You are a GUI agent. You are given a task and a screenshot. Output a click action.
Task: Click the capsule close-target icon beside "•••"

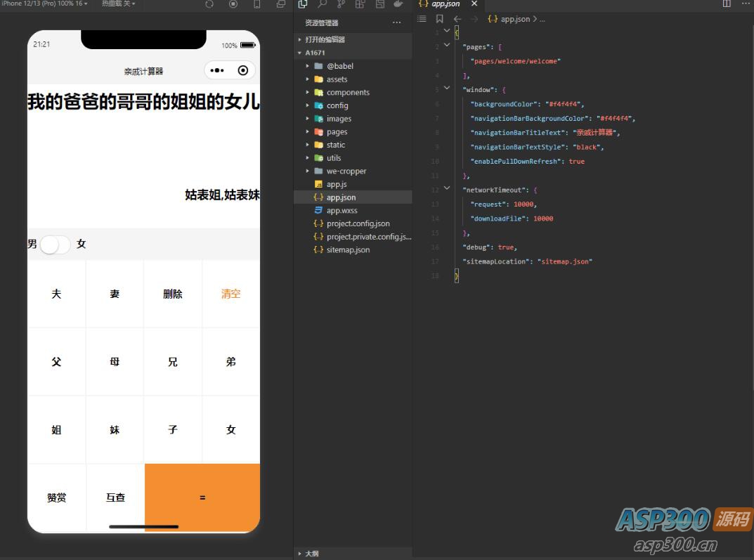click(x=242, y=70)
